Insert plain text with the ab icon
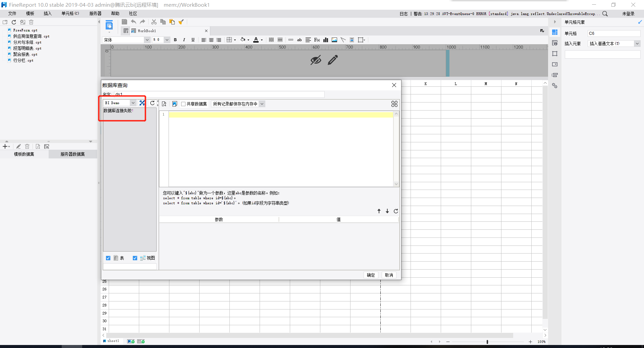Viewport: 644px width, 348px height. (x=299, y=40)
